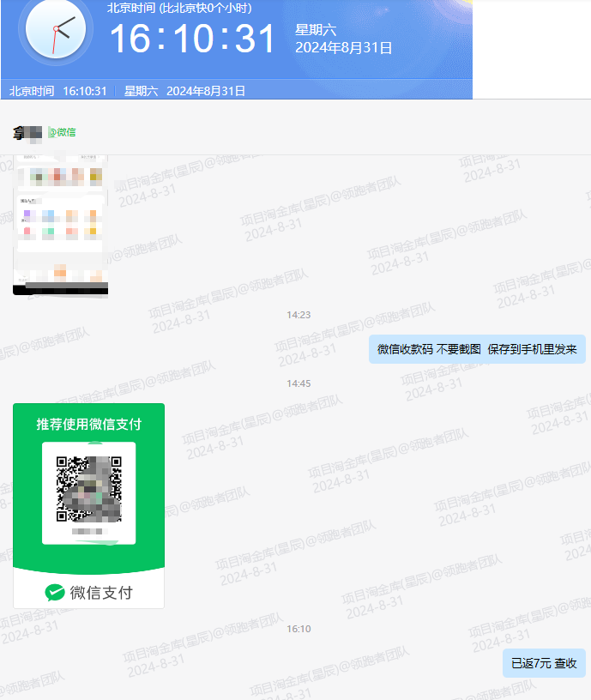Click the 2024年8月31日 date beside the clock
This screenshot has width=591, height=700.
tap(343, 48)
